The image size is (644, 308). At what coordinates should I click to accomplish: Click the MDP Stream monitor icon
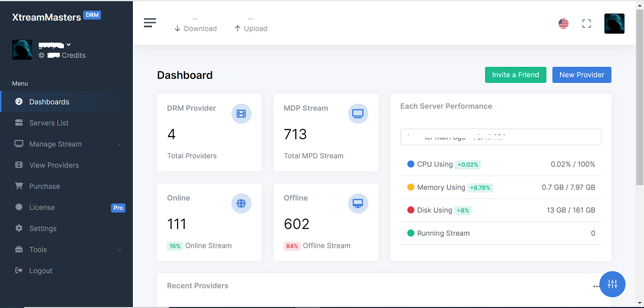(358, 114)
